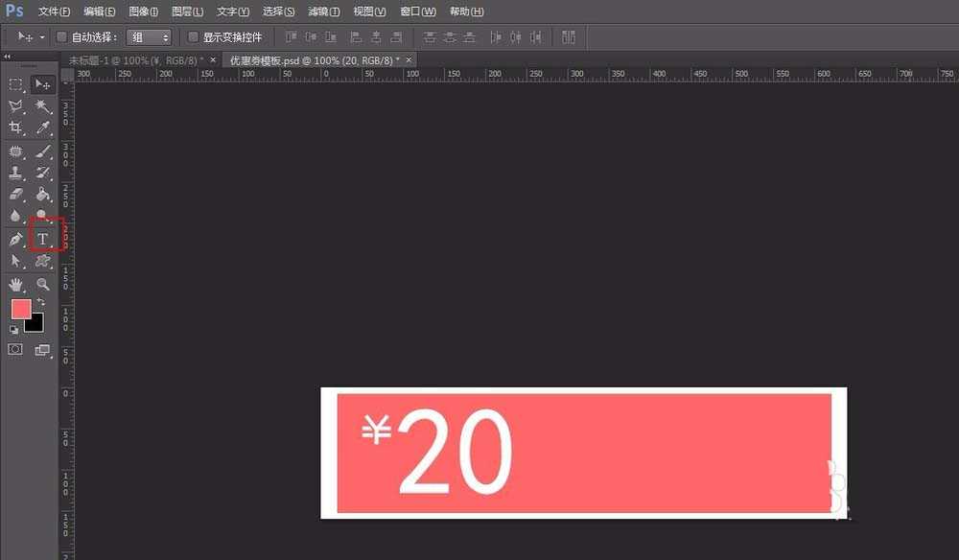Activate the Crop tool
The width and height of the screenshot is (959, 560).
(x=16, y=128)
